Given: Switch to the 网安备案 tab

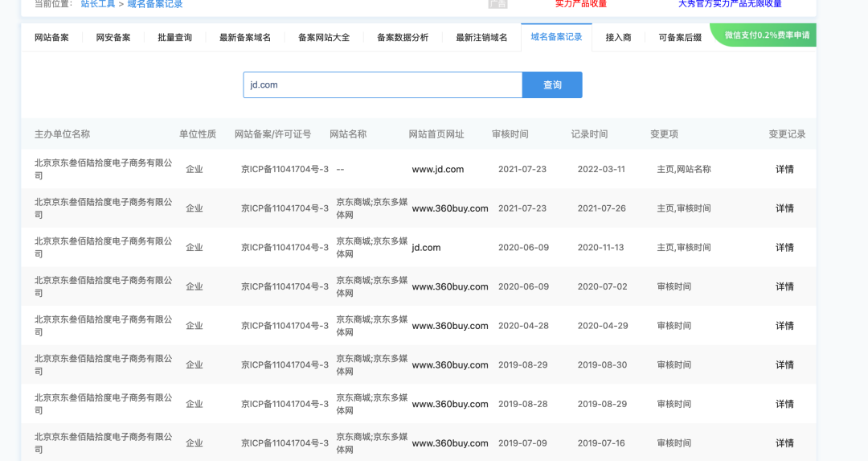Looking at the screenshot, I should (x=113, y=38).
